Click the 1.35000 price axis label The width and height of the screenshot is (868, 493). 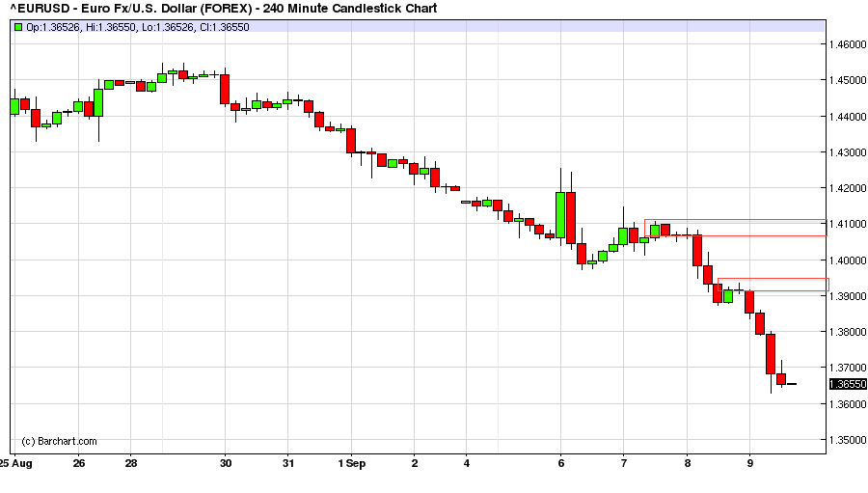point(848,440)
